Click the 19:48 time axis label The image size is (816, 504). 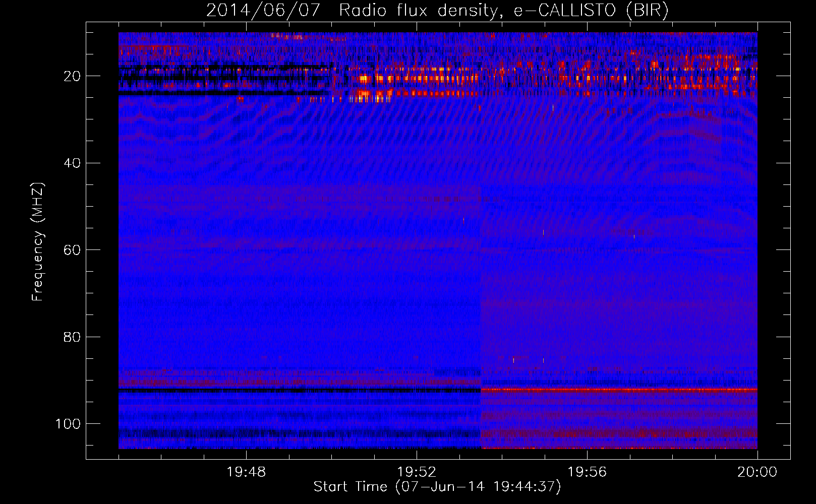[246, 472]
